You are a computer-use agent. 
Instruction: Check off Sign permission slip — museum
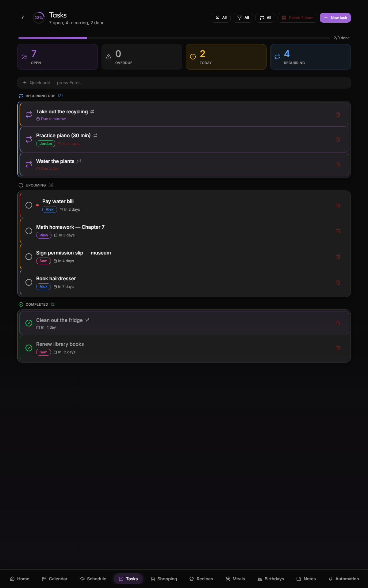[x=29, y=257]
